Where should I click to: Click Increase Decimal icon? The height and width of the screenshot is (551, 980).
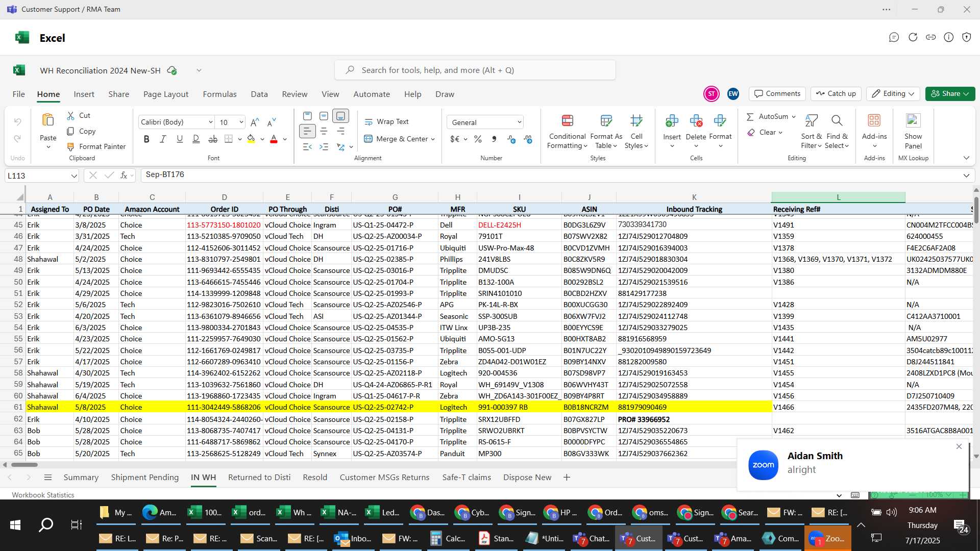pos(511,139)
